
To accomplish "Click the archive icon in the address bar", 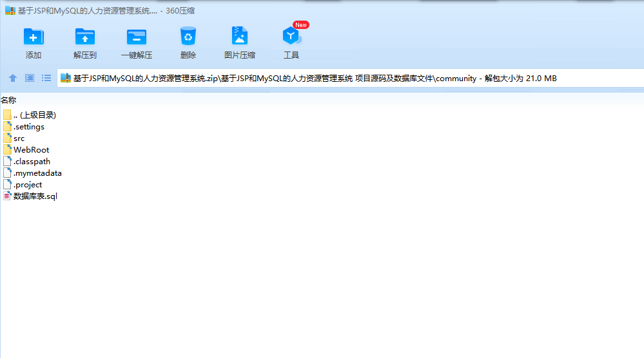I will point(66,78).
